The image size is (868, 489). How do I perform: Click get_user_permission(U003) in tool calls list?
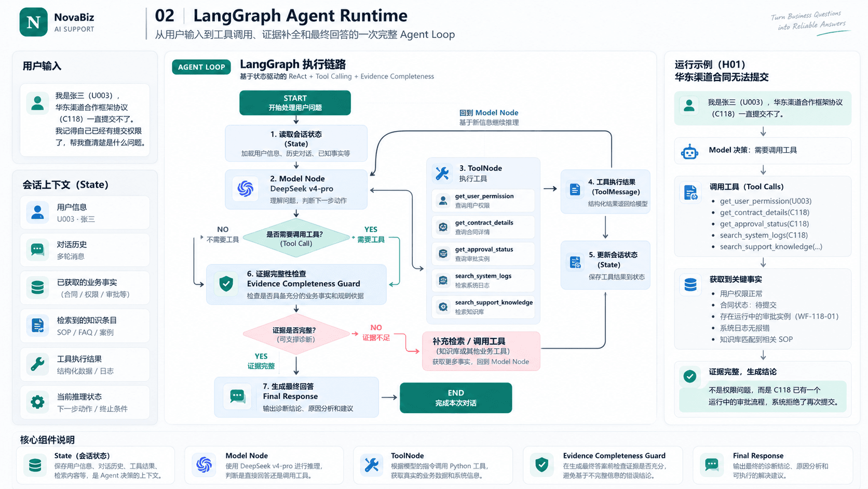[x=765, y=201]
